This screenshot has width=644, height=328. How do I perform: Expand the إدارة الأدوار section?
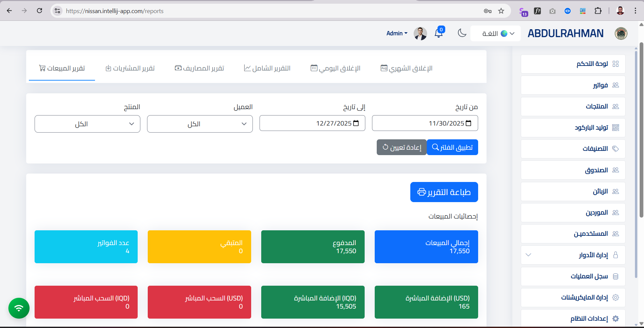coord(528,255)
